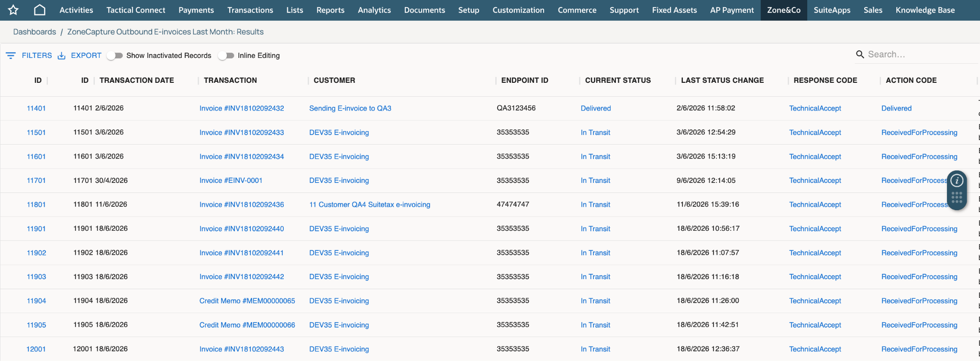The height and width of the screenshot is (361, 980).
Task: Sort by CURRENT STATUS column header
Action: coord(618,80)
